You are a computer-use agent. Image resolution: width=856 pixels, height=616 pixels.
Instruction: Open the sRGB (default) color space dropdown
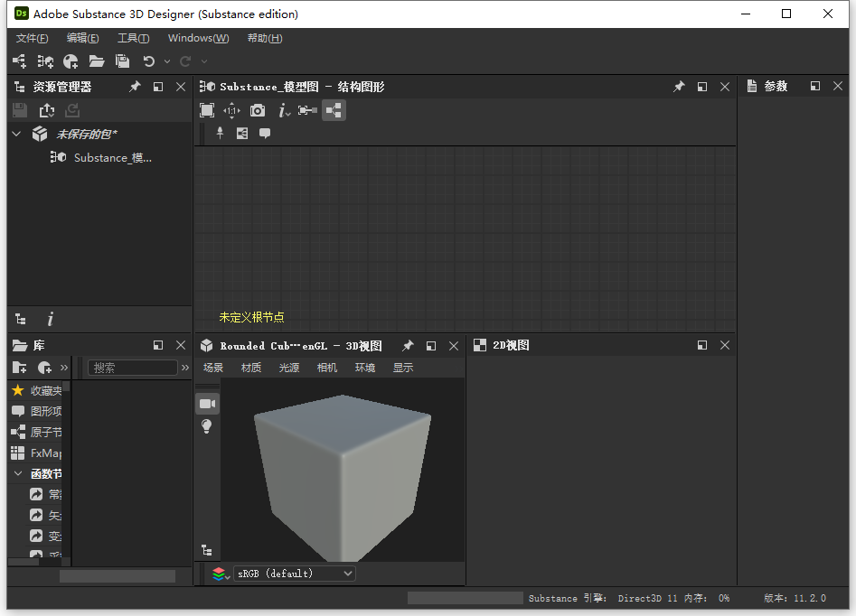295,574
